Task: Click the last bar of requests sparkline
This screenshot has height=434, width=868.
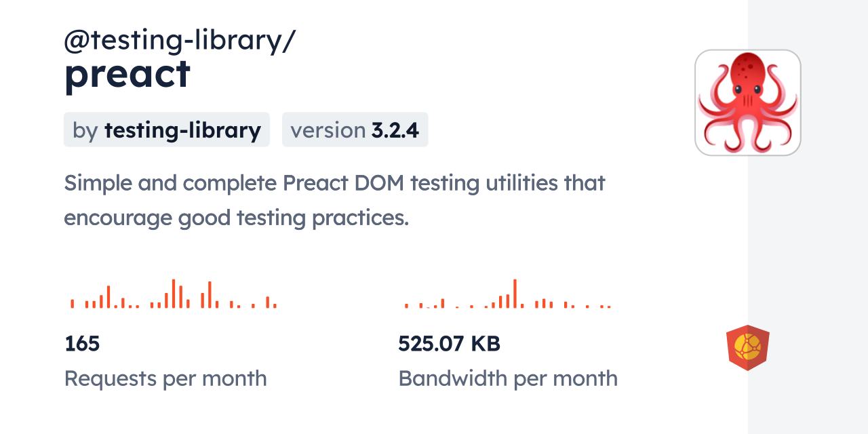Action: pos(275,306)
